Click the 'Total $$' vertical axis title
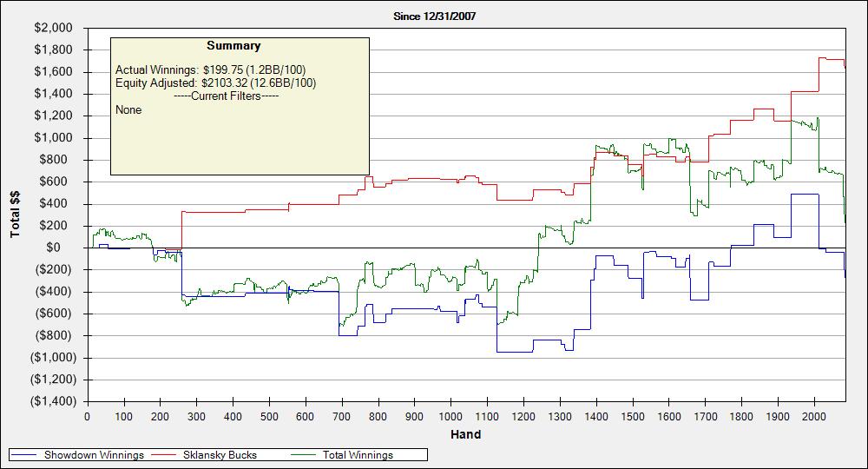 point(16,215)
